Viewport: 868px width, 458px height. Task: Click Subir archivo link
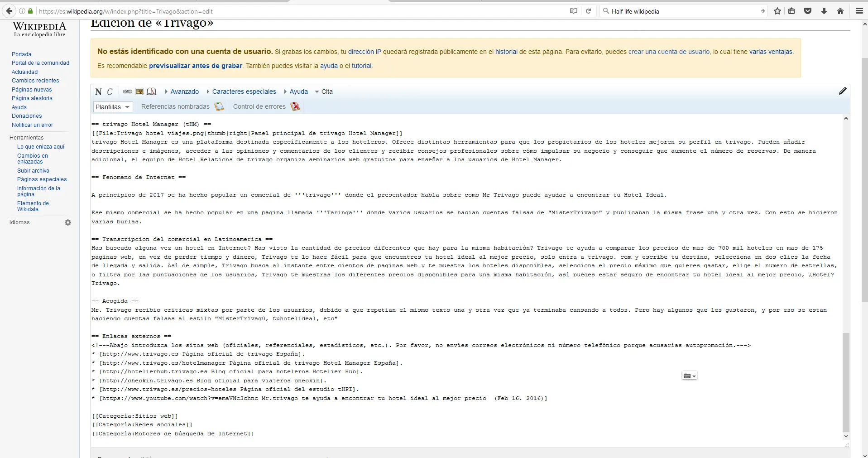click(x=33, y=171)
